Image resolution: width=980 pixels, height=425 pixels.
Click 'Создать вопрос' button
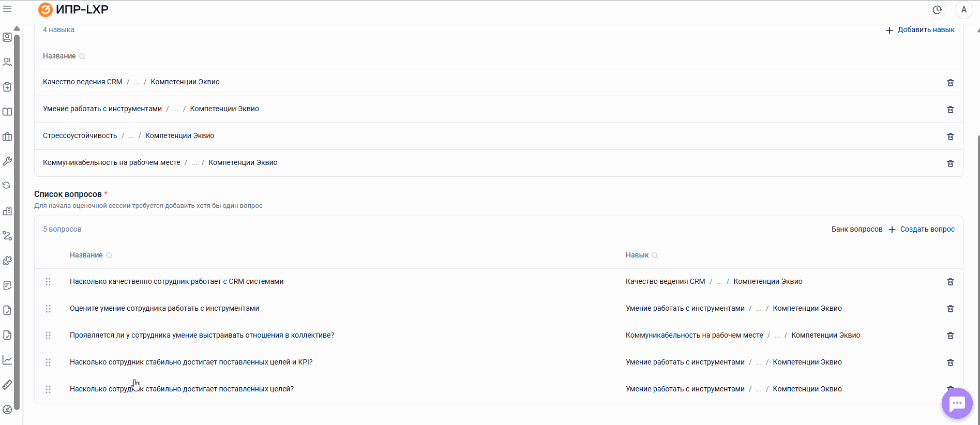coord(922,229)
